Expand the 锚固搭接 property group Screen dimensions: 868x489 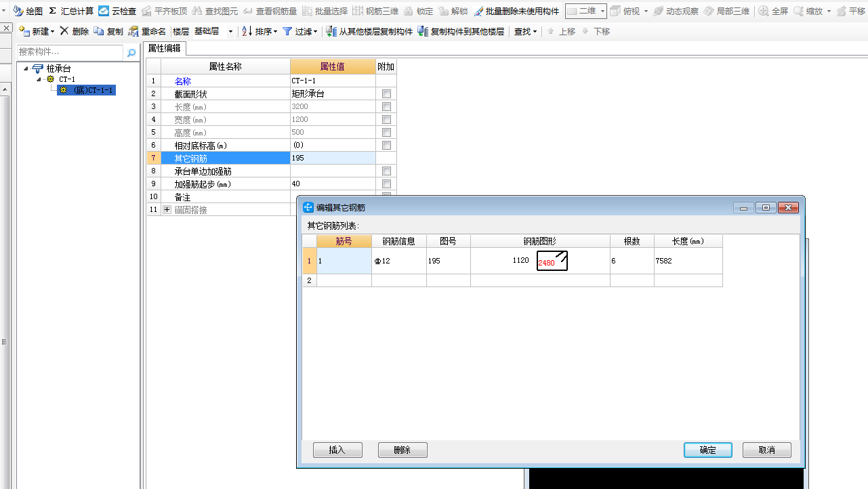click(x=167, y=210)
